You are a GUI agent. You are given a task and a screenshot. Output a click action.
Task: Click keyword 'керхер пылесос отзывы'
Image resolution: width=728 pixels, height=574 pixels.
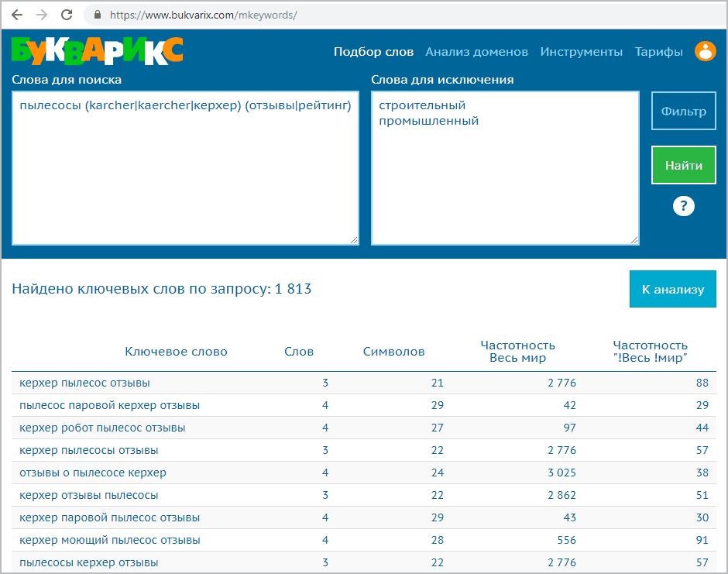84,383
